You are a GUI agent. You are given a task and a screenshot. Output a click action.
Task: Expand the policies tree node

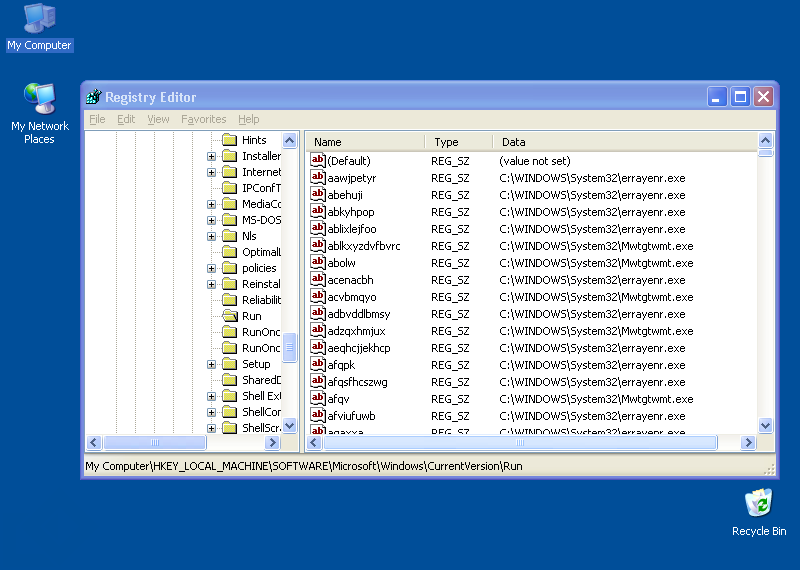point(211,268)
